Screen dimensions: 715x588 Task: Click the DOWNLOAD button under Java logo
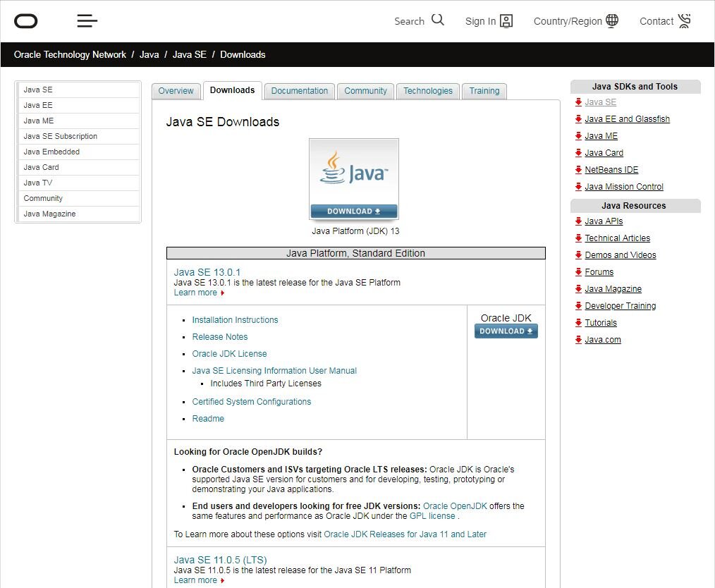(354, 211)
